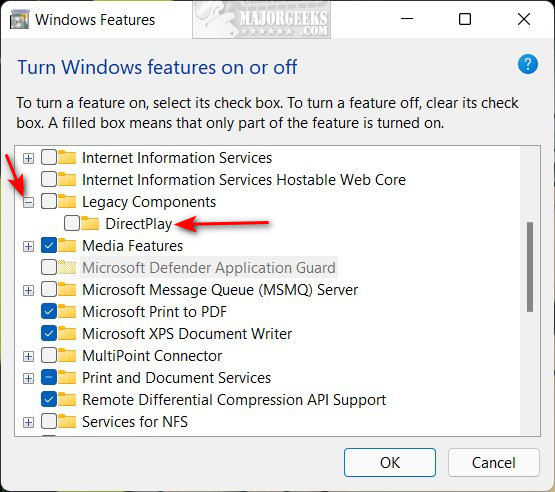The width and height of the screenshot is (555, 492).
Task: Click the Microsoft Print to PDF folder icon
Action: click(x=67, y=311)
